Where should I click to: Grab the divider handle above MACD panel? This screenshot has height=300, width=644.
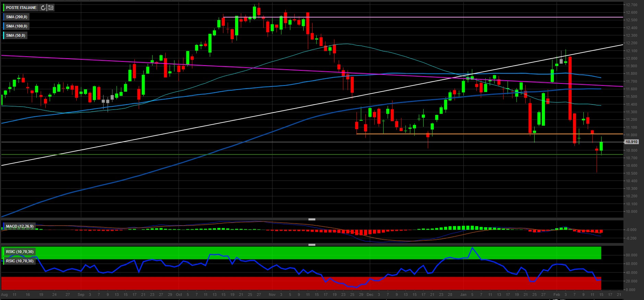tap(312, 219)
